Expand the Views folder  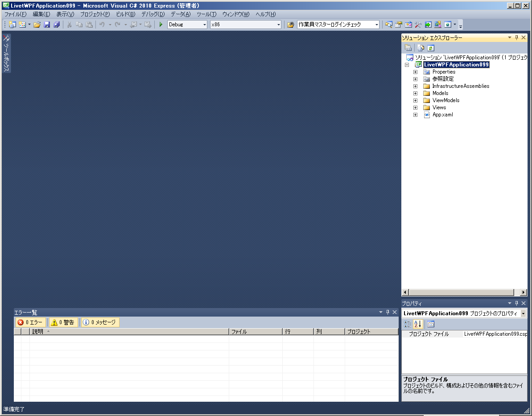[x=415, y=107]
